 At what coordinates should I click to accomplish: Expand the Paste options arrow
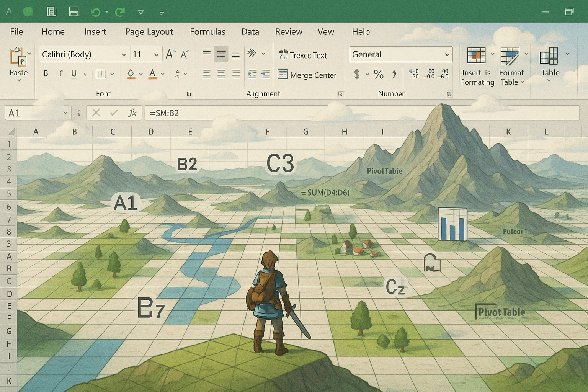click(19, 80)
